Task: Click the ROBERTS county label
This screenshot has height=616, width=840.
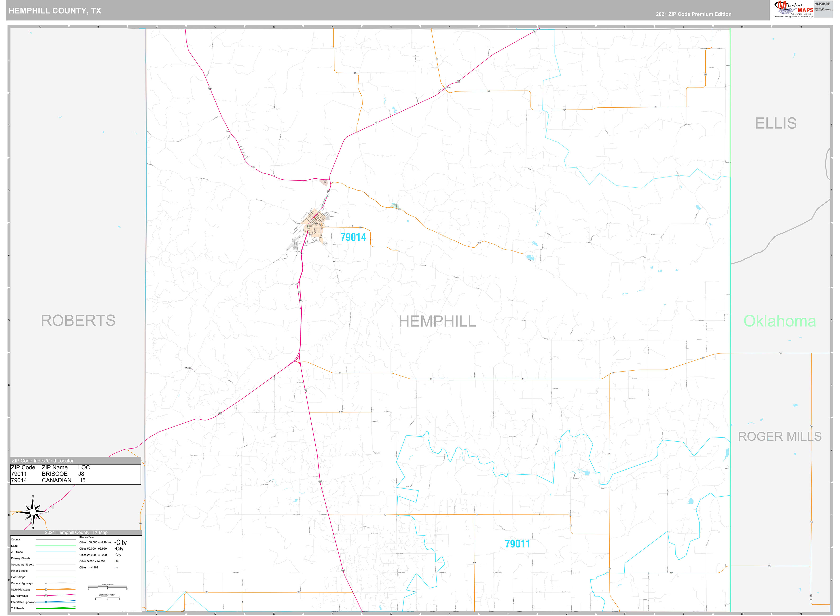Action: point(78,321)
